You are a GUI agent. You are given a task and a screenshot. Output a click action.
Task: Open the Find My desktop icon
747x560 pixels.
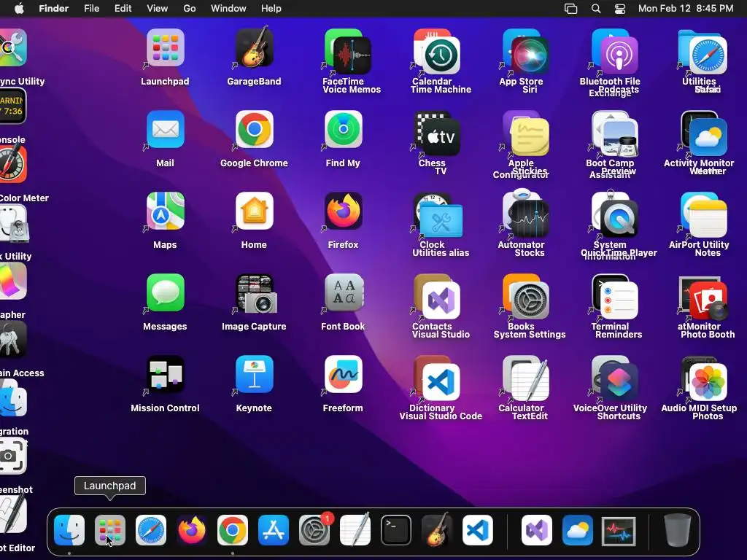pyautogui.click(x=343, y=130)
